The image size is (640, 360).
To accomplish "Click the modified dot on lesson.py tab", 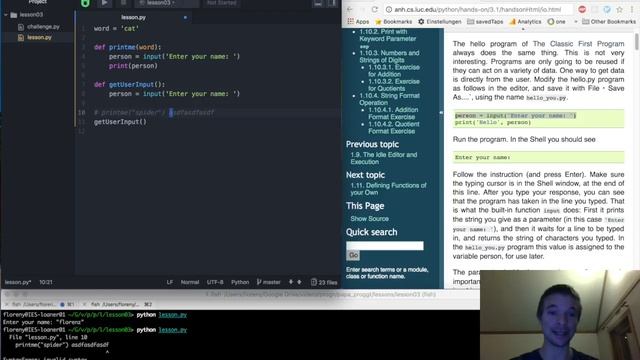I will [x=185, y=18].
